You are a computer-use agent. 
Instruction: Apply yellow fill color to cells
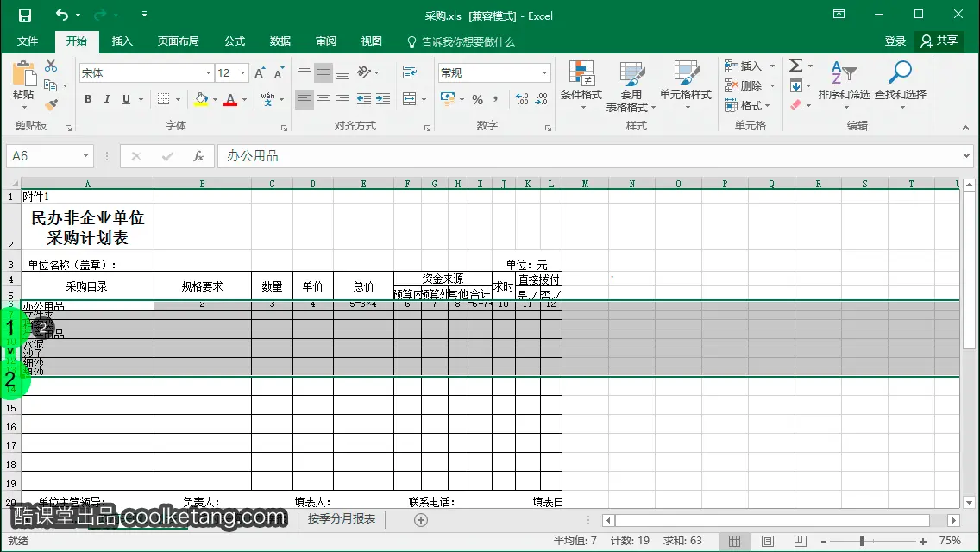pos(201,99)
